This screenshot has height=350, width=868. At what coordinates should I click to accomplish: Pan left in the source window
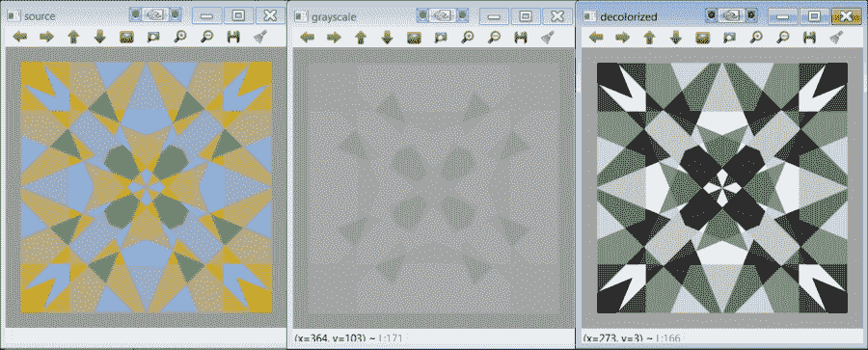(20, 37)
